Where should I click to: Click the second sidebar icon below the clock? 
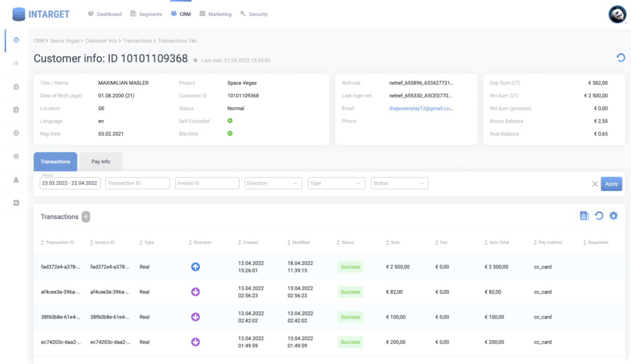[16, 63]
